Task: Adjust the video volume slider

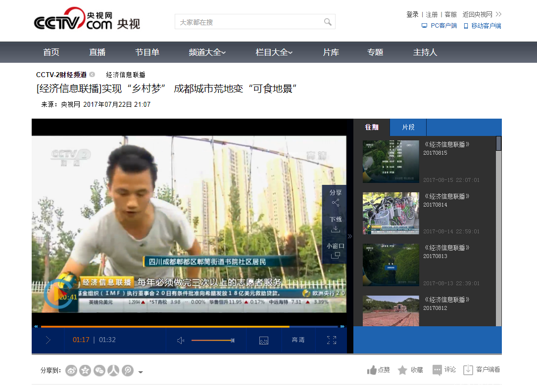Action: 212,340
